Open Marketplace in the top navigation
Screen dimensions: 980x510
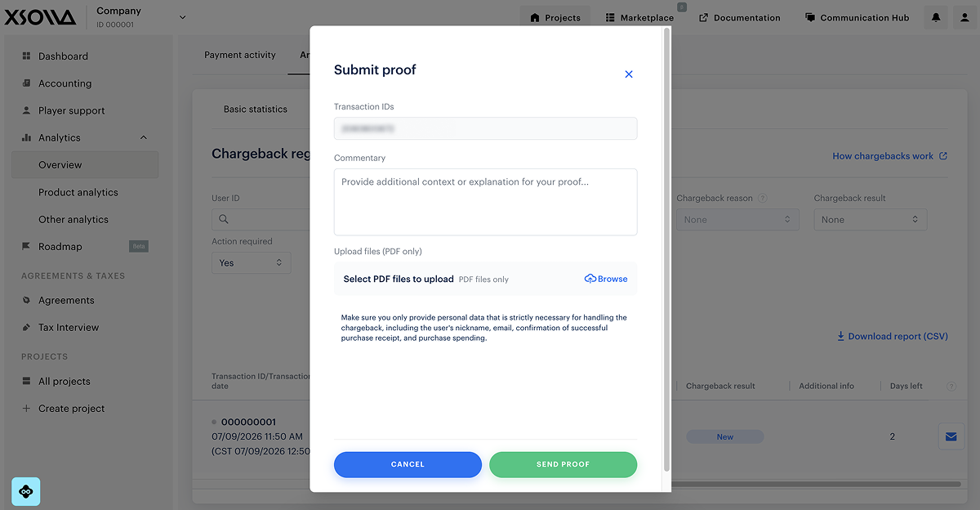click(x=639, y=18)
